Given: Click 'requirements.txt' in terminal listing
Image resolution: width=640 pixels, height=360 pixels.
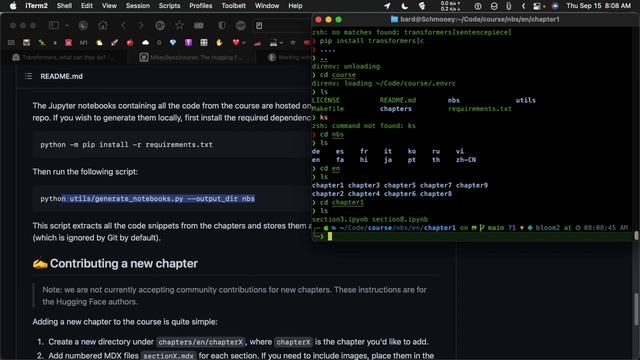Looking at the screenshot, I should [x=480, y=109].
